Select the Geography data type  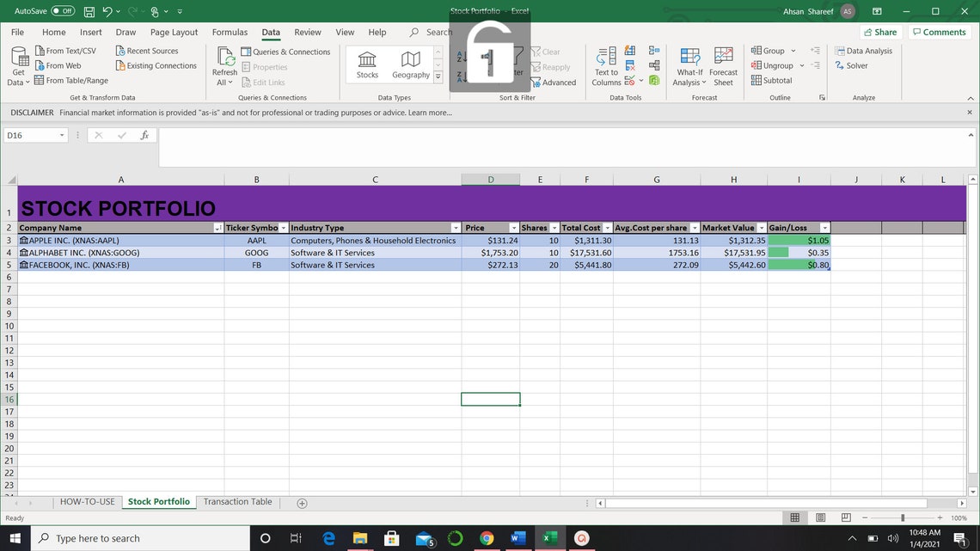tap(410, 64)
